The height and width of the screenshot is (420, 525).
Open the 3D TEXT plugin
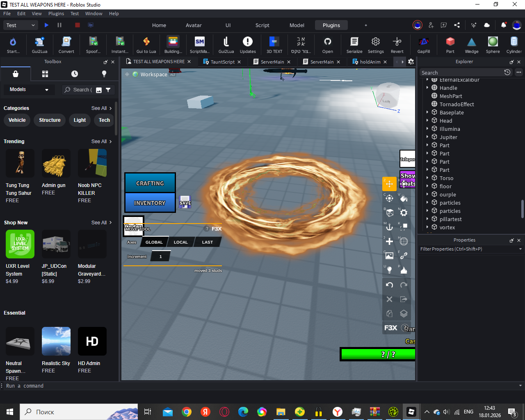coord(274,45)
